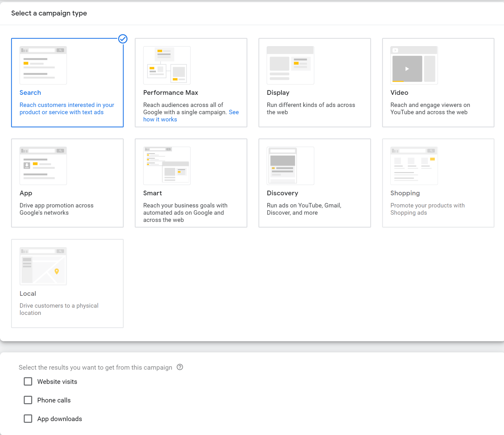504x435 pixels.
Task: Tick the App downloads checkbox
Action: [28, 418]
